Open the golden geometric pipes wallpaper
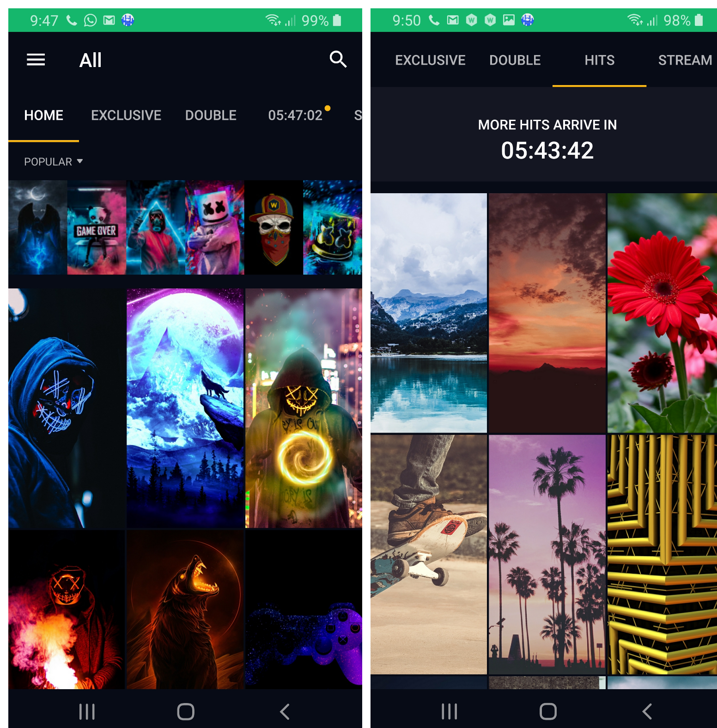 coord(662,554)
